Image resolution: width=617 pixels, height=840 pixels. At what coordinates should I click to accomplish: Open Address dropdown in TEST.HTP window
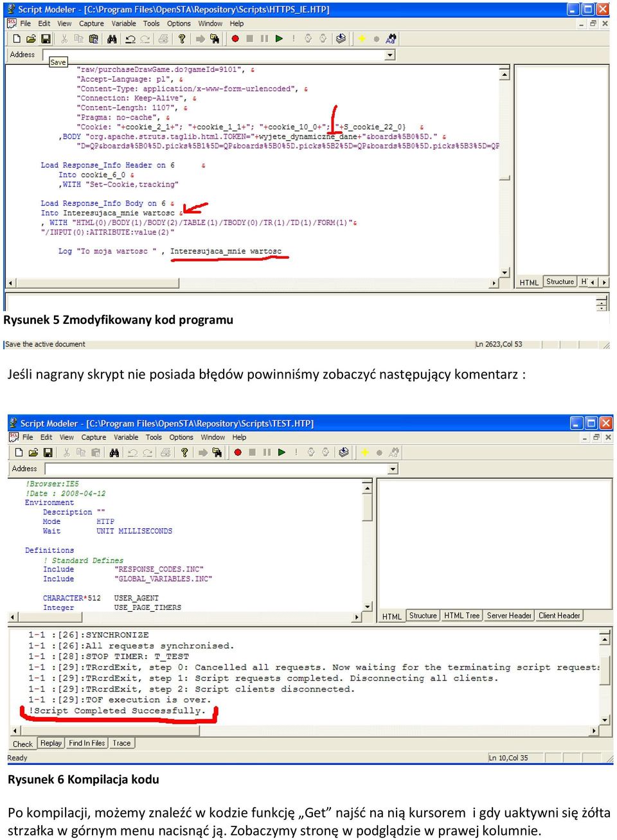tap(393, 469)
